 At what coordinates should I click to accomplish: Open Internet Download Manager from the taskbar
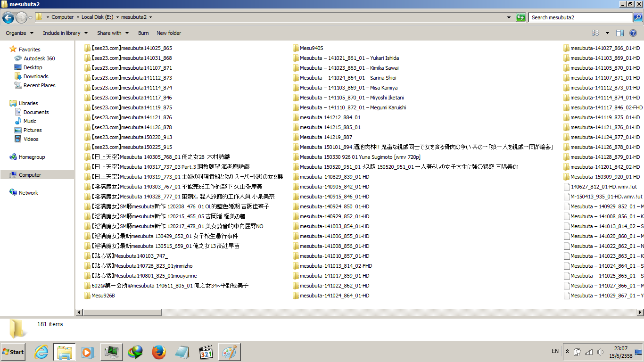(x=135, y=352)
